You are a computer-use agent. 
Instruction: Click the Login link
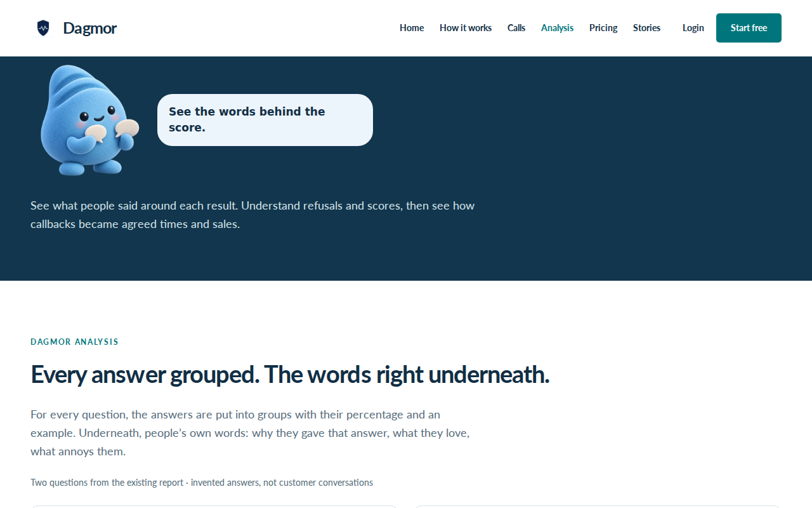[x=693, y=28]
